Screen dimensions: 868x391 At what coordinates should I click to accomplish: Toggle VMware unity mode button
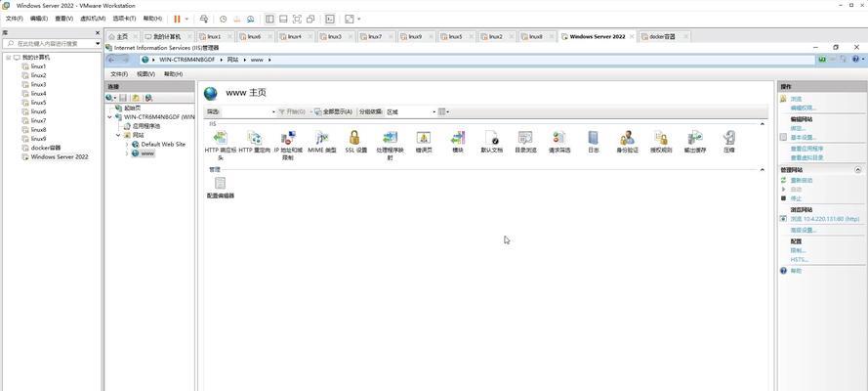point(310,19)
